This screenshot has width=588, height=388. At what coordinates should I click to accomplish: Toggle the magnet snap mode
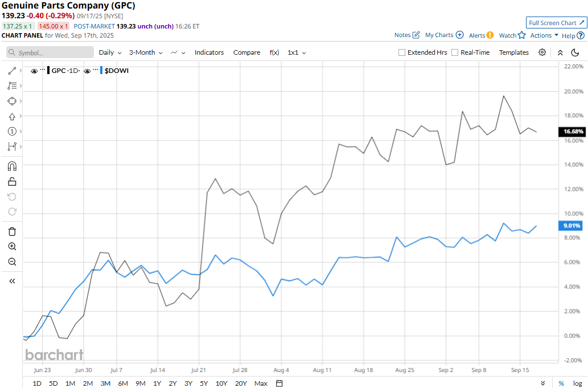12,166
